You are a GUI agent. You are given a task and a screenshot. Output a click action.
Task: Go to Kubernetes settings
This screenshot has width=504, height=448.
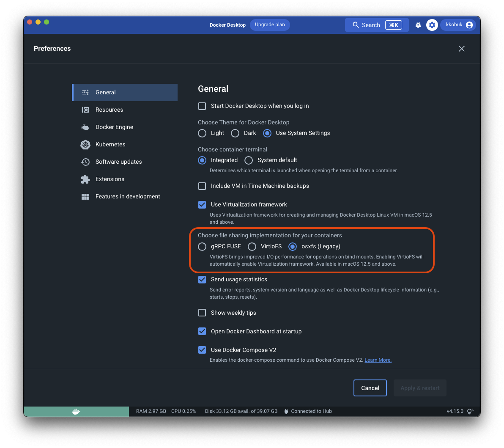[x=125, y=144]
